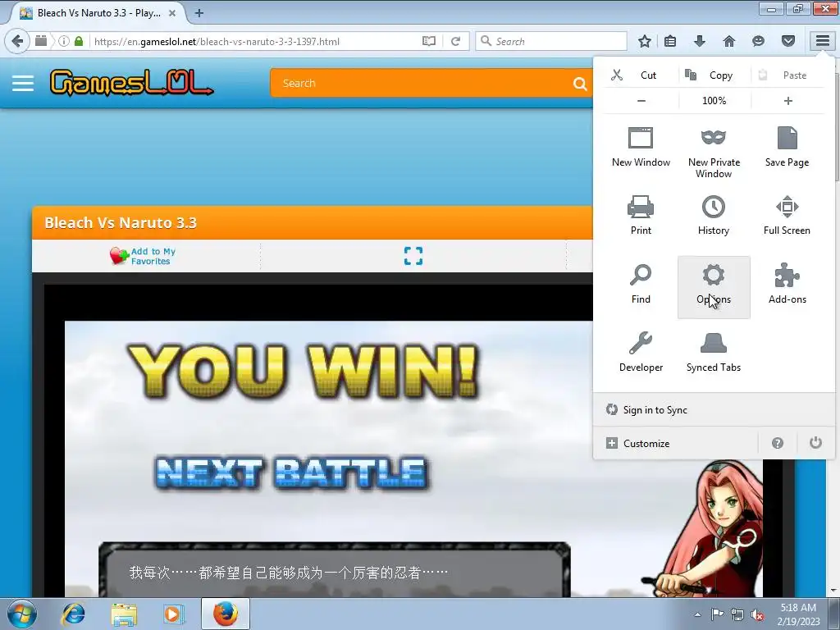840x630 pixels.
Task: Open the Downloads arrow icon
Action: pyautogui.click(x=700, y=41)
